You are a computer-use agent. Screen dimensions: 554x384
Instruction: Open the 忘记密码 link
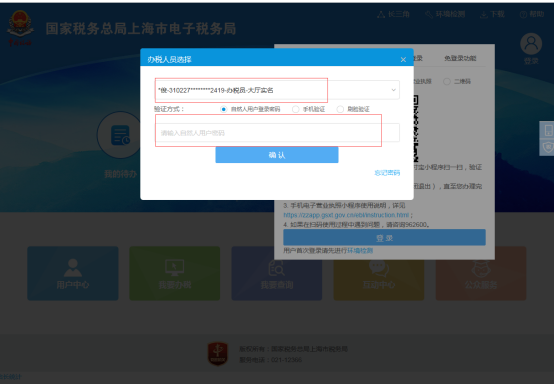[x=387, y=173]
